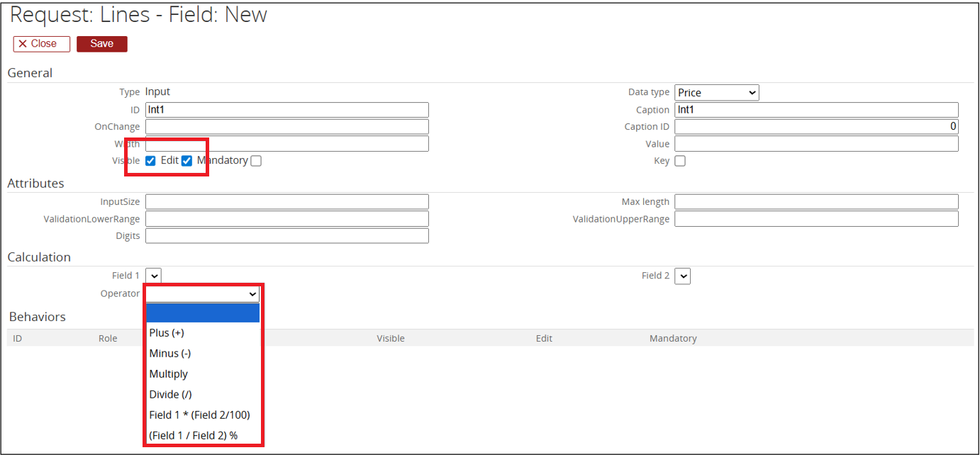Toggle the Visible checkbox
The width and height of the screenshot is (980, 455).
click(x=150, y=161)
